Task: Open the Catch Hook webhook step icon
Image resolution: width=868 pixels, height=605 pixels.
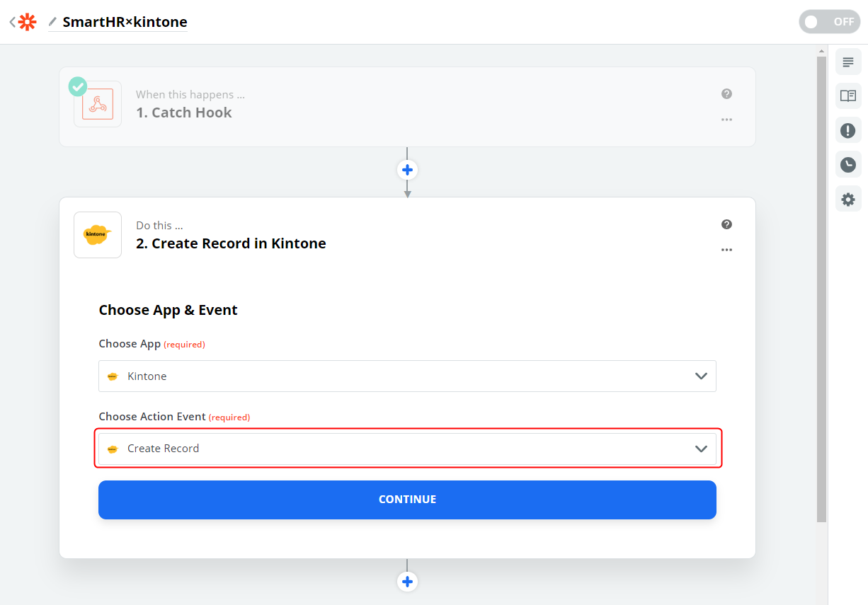Action: 98,104
